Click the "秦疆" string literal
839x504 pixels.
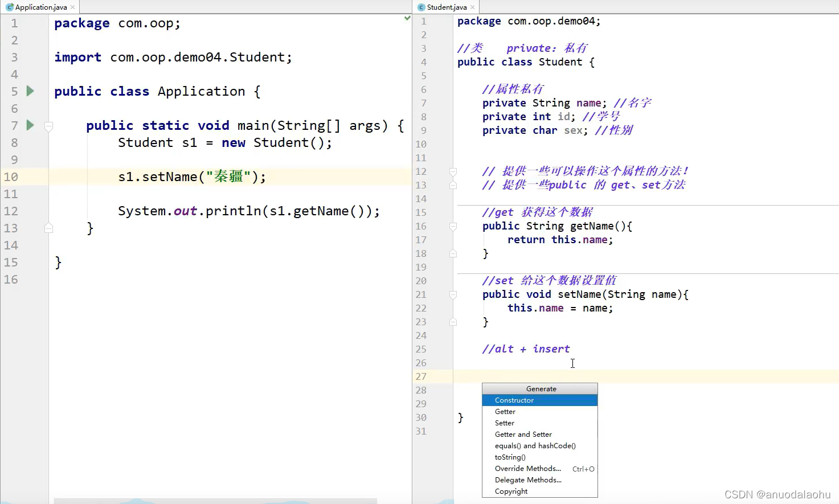(228, 177)
